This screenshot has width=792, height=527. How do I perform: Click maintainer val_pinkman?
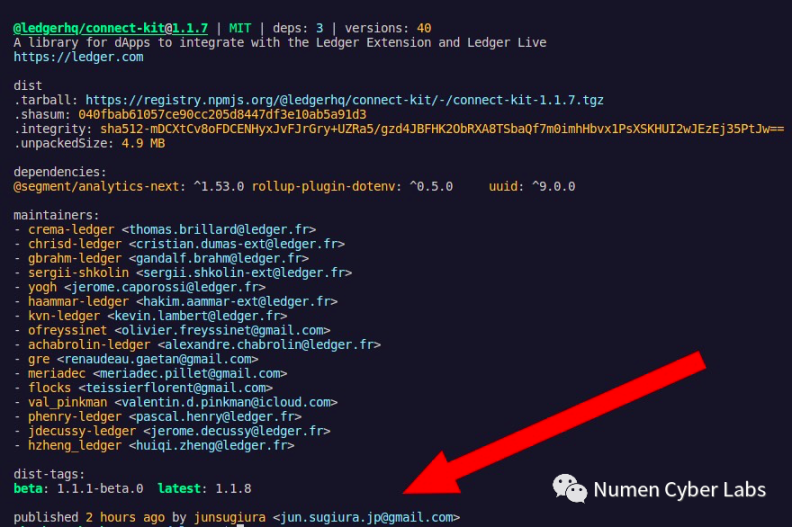point(67,403)
